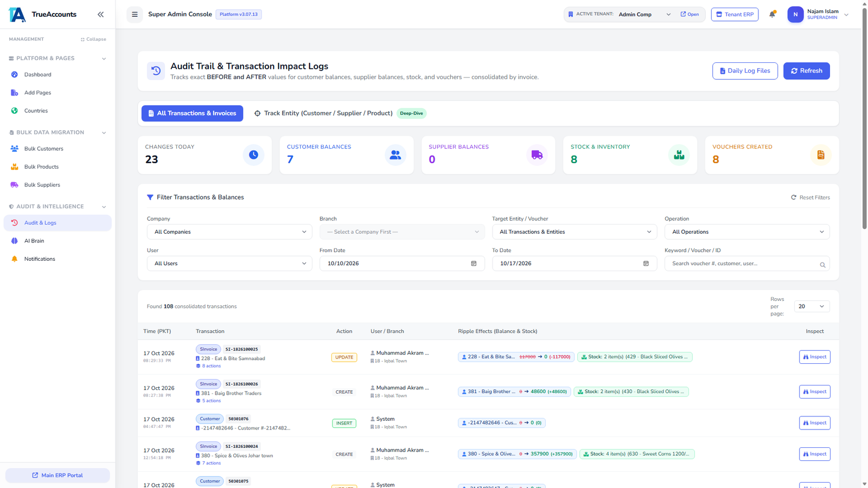This screenshot has width=868, height=488.
Task: Switch to Track Entity tab
Action: click(340, 113)
